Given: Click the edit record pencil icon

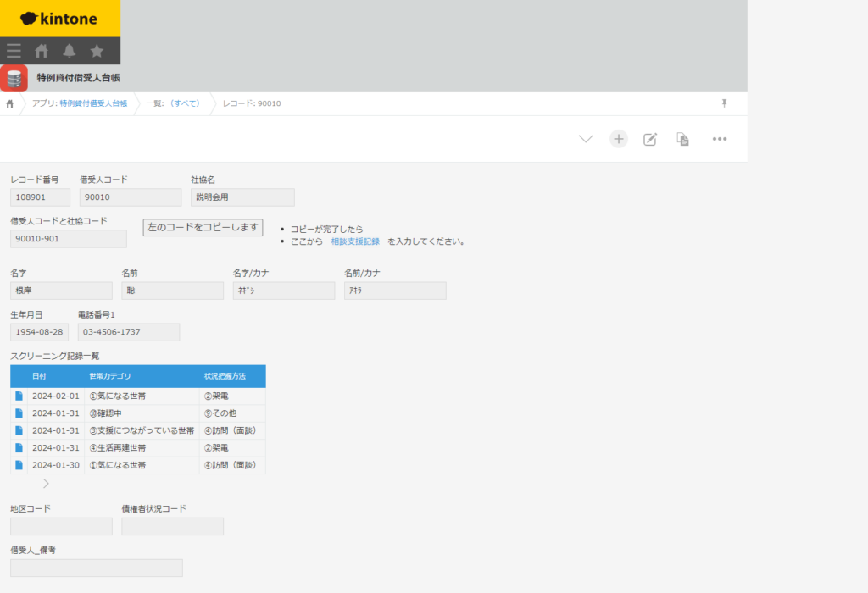Looking at the screenshot, I should click(650, 139).
